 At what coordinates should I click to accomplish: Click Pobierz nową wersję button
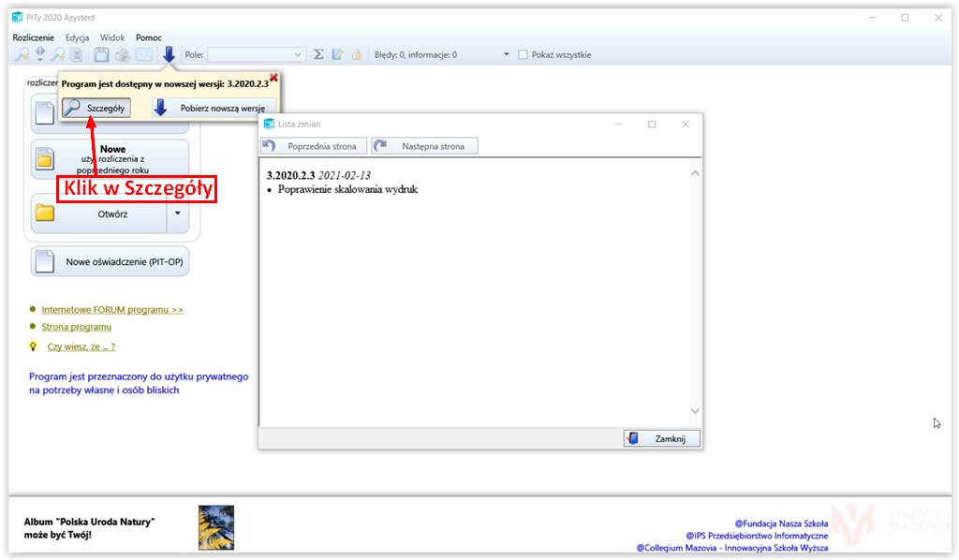pyautogui.click(x=214, y=108)
